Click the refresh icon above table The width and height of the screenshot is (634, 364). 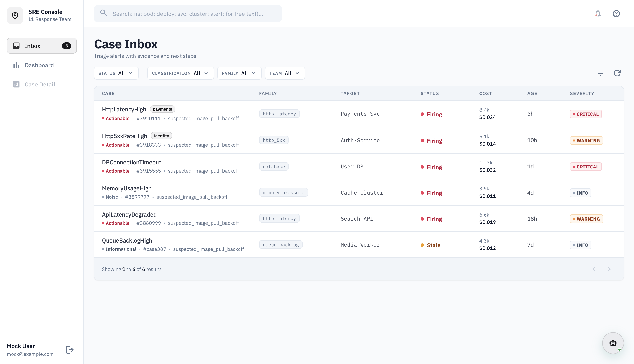coord(617,73)
